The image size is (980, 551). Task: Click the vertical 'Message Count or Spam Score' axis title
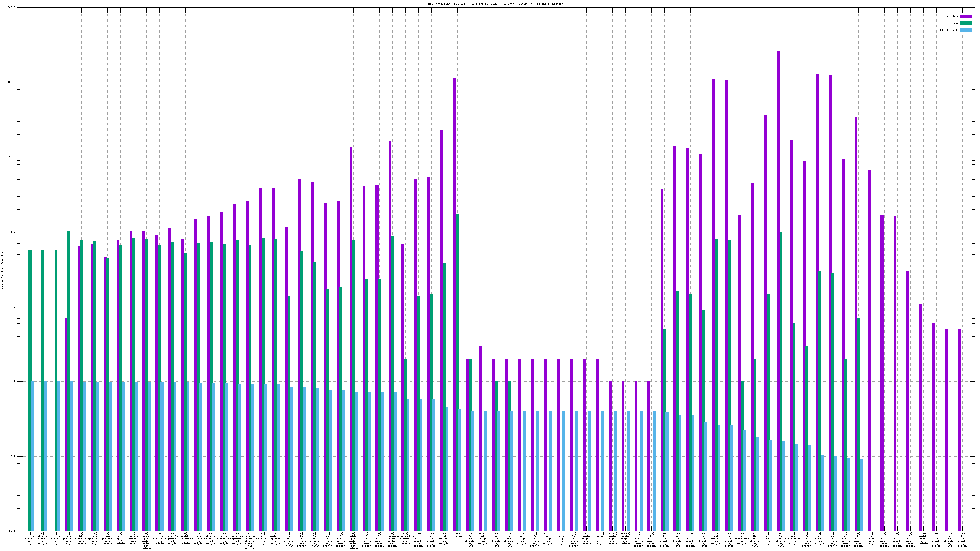click(x=2, y=270)
